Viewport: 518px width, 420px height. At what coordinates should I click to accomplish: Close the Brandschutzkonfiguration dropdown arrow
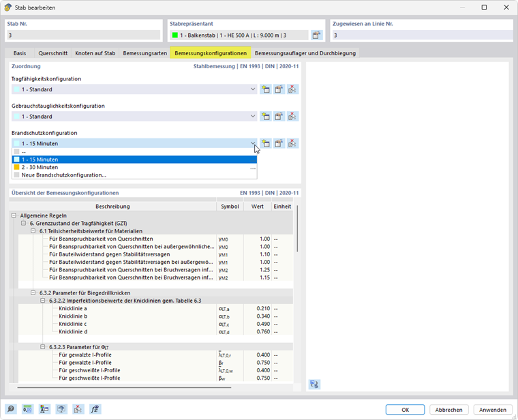(253, 143)
